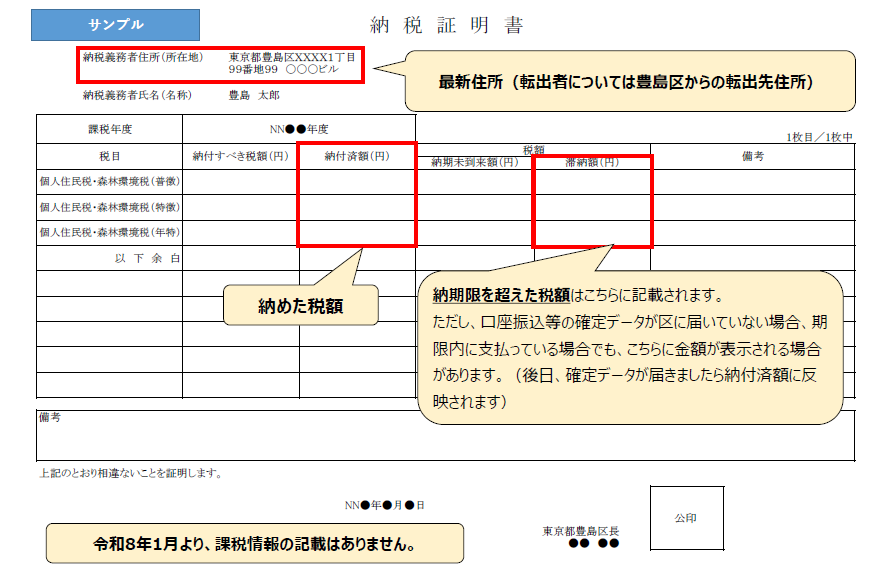Click the blue サンプル label
The image size is (887, 573).
115,25
